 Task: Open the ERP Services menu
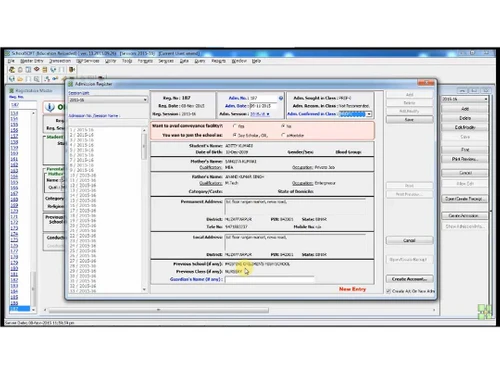pos(88,61)
